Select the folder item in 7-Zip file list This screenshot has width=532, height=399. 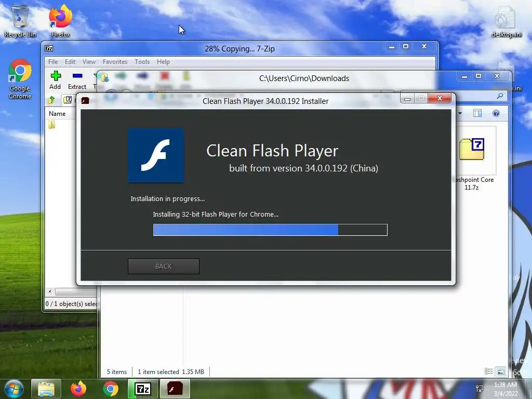(51, 125)
